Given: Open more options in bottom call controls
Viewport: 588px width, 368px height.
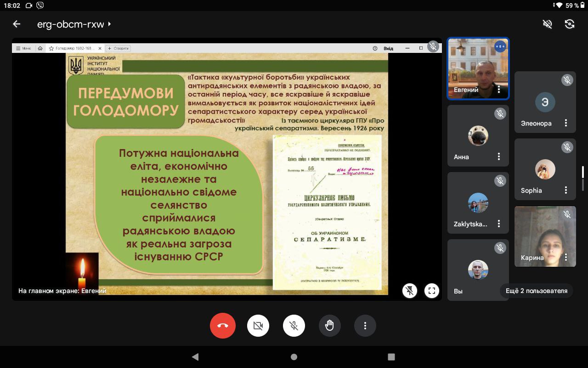Looking at the screenshot, I should (x=365, y=326).
